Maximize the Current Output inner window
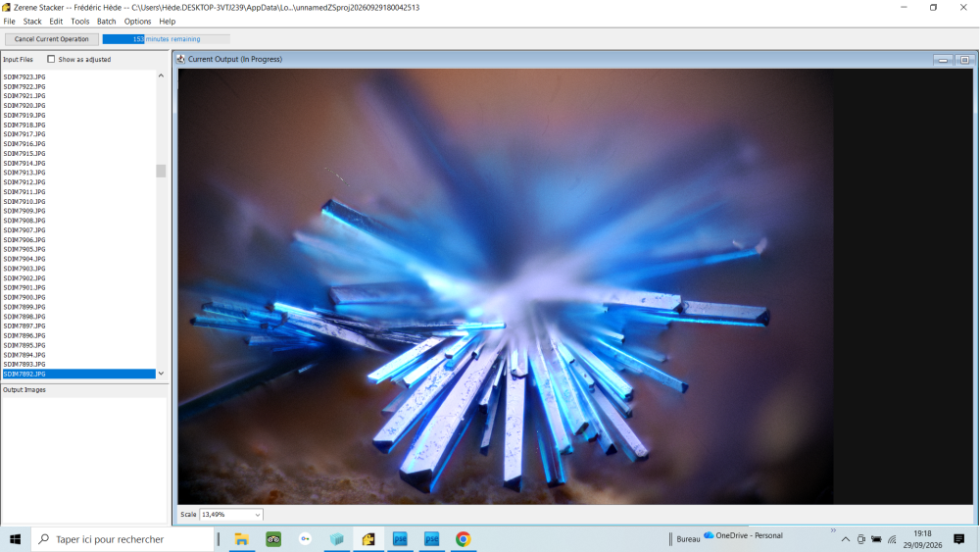The width and height of the screenshot is (980, 552). coord(964,60)
